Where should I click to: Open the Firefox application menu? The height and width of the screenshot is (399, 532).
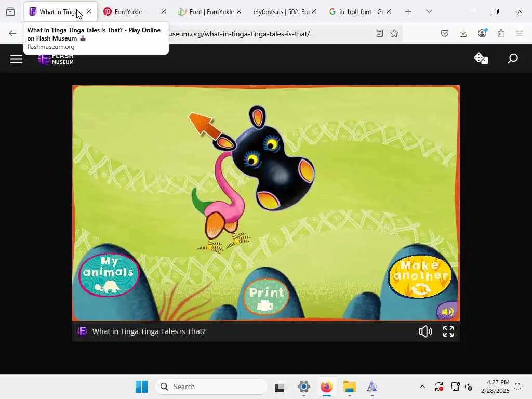pos(520,33)
